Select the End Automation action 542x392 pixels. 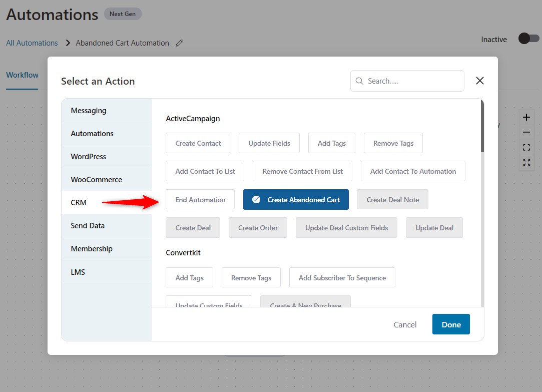pyautogui.click(x=200, y=199)
